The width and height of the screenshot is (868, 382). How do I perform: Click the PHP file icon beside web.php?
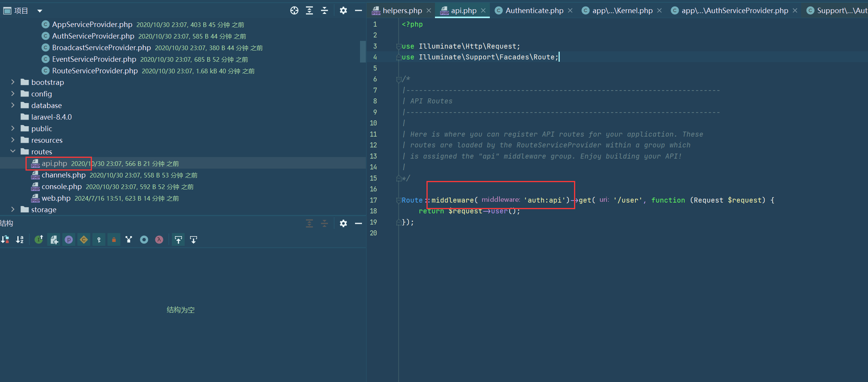click(36, 198)
